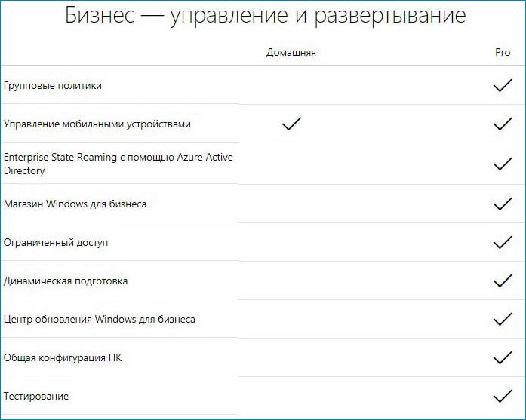Click Pro checkmark for Магазин Windows для бизнеса

[x=502, y=204]
